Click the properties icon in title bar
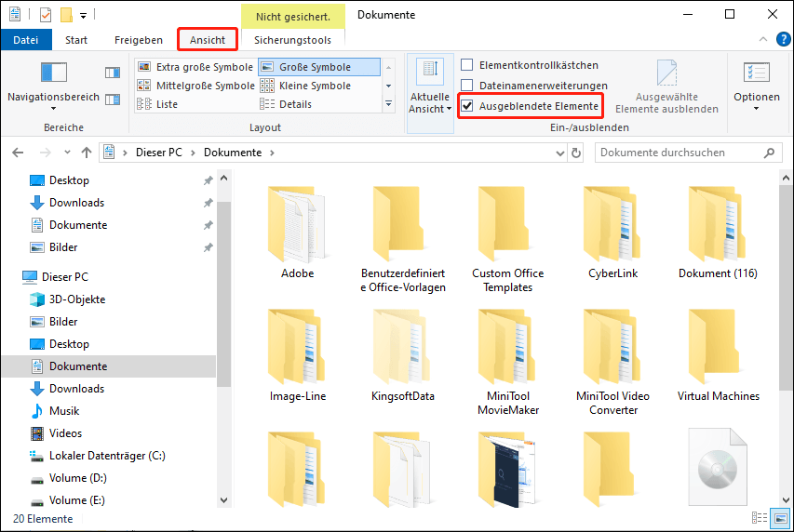The height and width of the screenshot is (532, 794). [46, 15]
